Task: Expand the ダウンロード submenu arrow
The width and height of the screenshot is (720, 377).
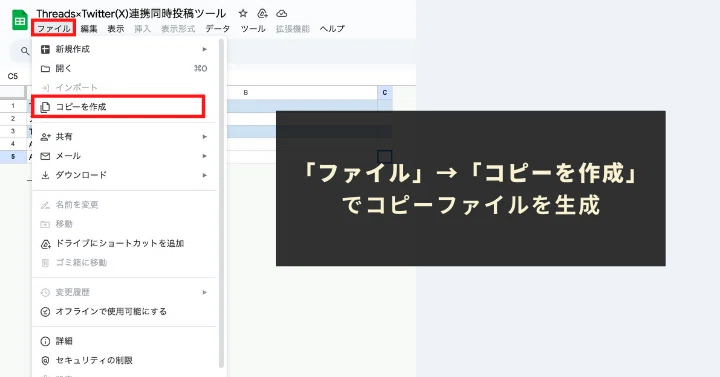Action: pyautogui.click(x=205, y=175)
